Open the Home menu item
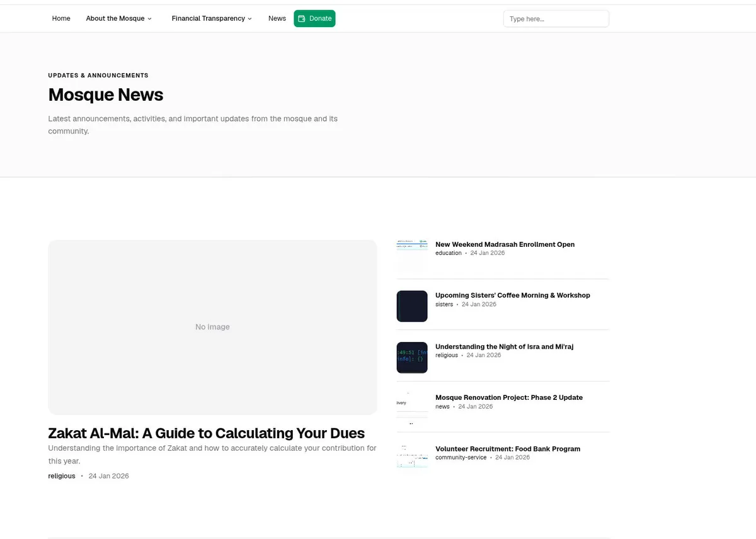 coord(60,18)
